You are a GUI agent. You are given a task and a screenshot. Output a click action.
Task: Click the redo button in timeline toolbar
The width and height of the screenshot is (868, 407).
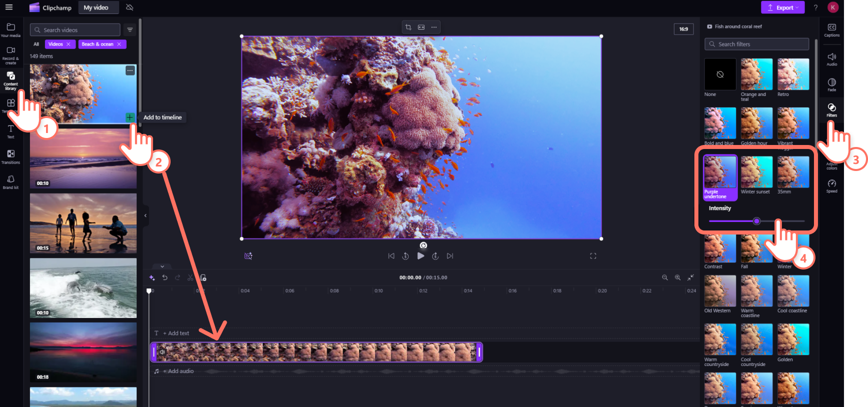(x=178, y=277)
